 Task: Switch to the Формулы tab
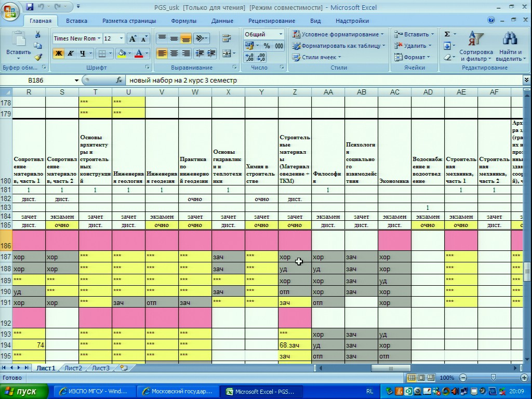pyautogui.click(x=183, y=21)
